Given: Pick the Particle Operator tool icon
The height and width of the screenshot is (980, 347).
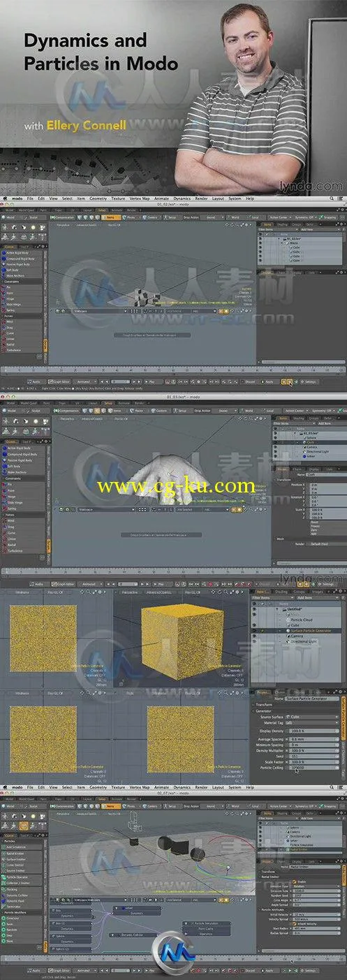Looking at the screenshot, I should pos(3,877).
